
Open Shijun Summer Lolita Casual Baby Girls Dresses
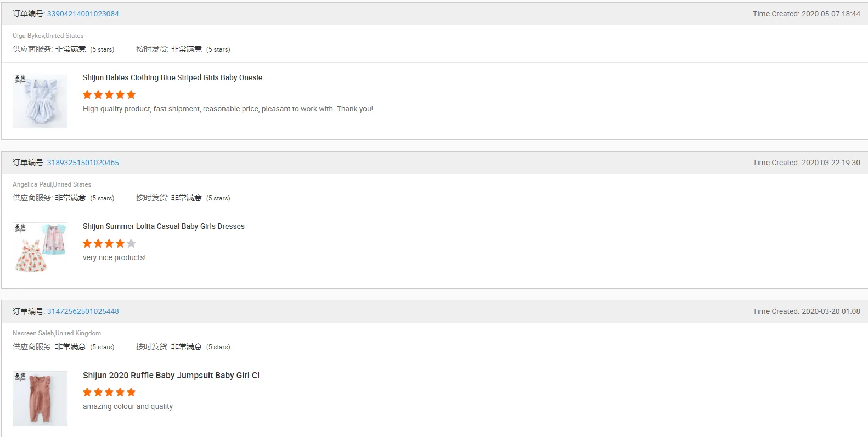tap(164, 226)
